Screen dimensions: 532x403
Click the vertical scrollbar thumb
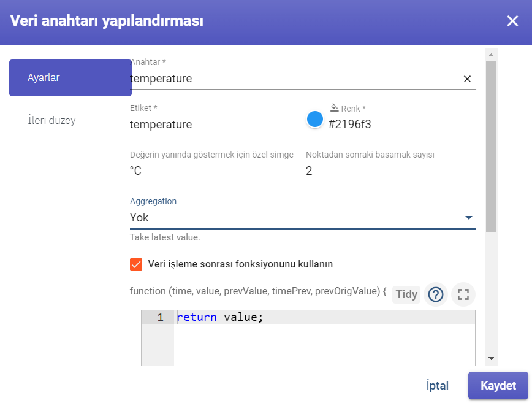491,147
